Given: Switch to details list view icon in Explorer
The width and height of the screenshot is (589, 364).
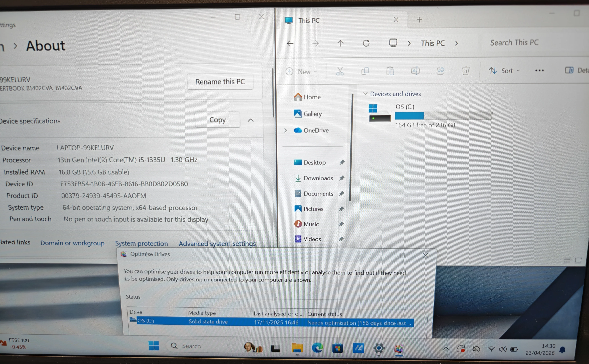Looking at the screenshot, I should point(567,260).
